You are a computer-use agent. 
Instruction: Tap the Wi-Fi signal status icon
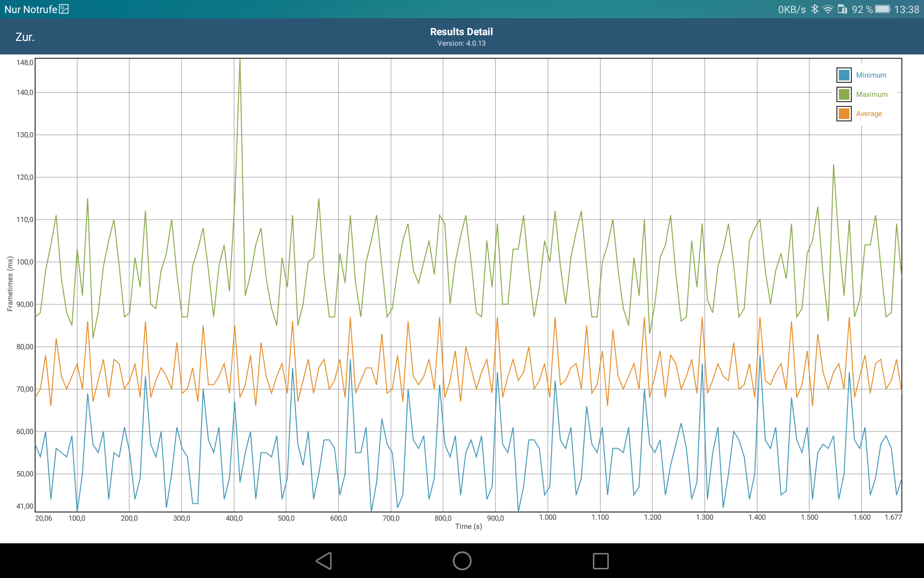coord(828,9)
